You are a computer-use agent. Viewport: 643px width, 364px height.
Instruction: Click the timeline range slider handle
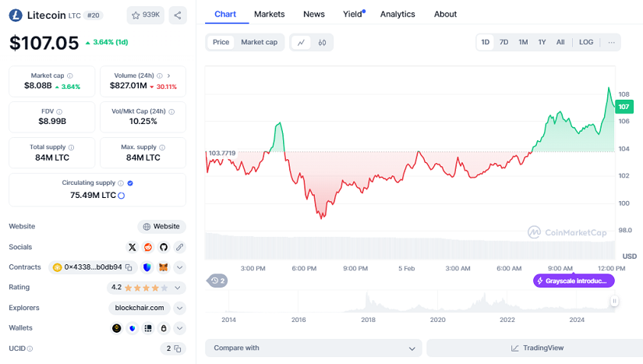pyautogui.click(x=614, y=301)
